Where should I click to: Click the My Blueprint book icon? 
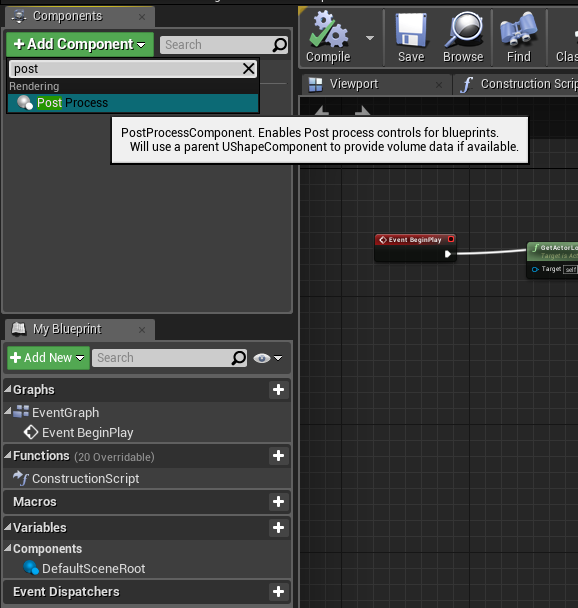[x=19, y=329]
